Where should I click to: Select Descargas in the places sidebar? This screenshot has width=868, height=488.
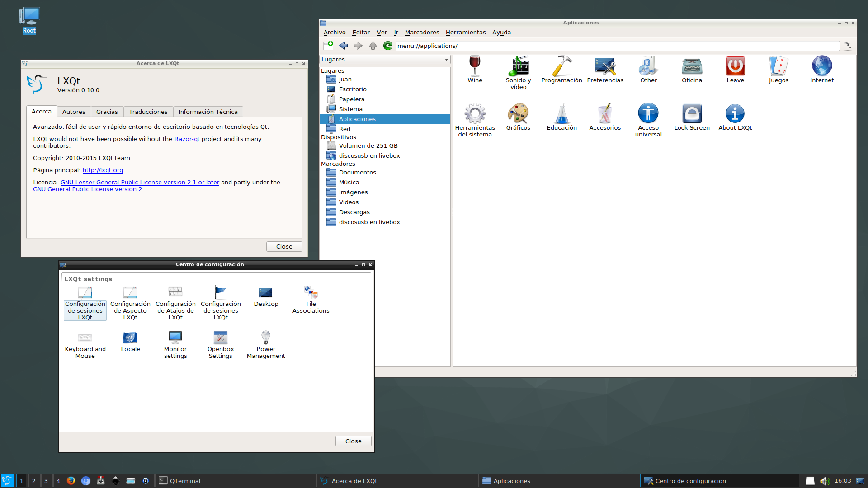[x=354, y=212]
